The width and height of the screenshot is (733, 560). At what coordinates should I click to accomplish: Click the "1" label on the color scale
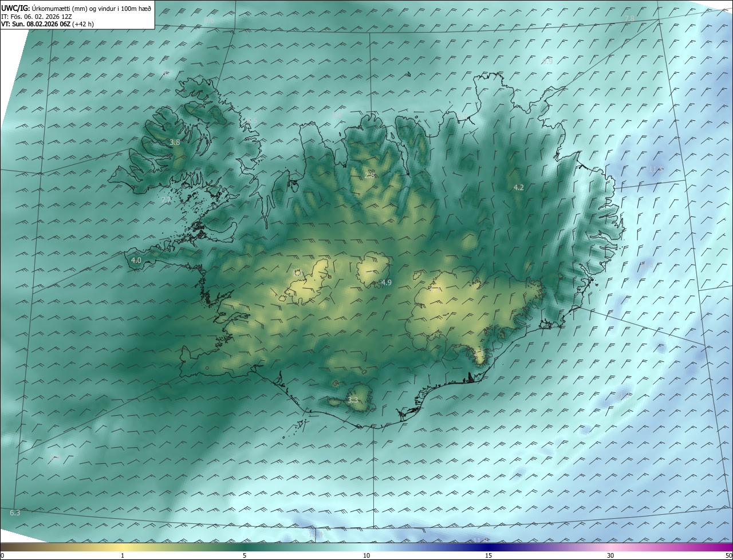pos(123,555)
